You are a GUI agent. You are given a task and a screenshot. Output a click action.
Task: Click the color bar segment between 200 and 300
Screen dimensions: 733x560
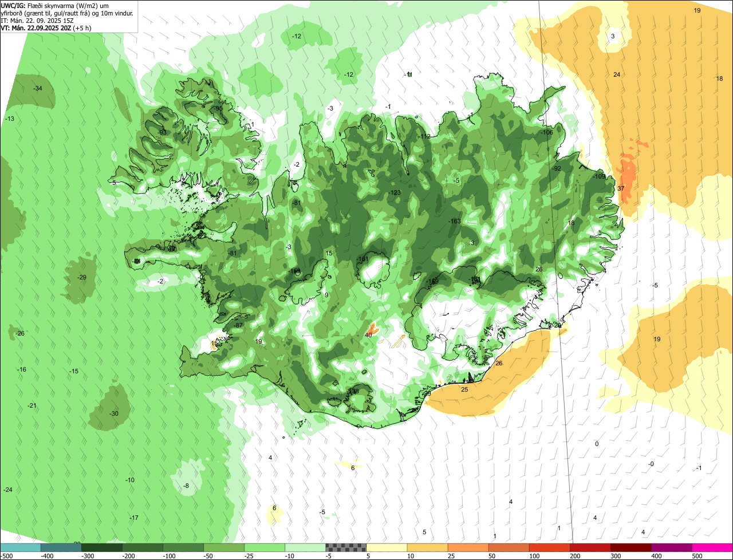click(590, 547)
